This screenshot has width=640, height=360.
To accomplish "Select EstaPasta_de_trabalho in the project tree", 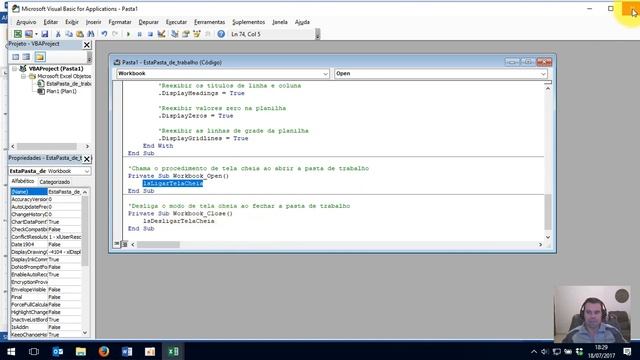I will 68,84.
